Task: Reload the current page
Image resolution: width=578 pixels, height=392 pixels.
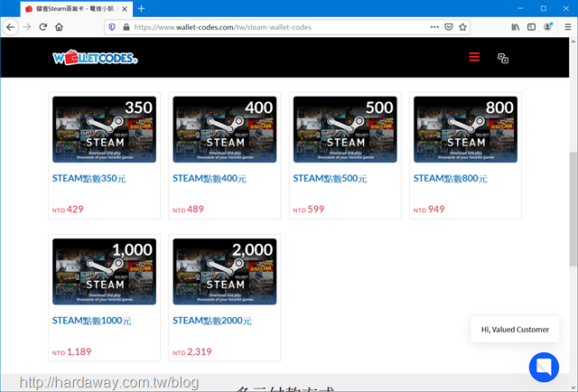Action: click(x=43, y=27)
